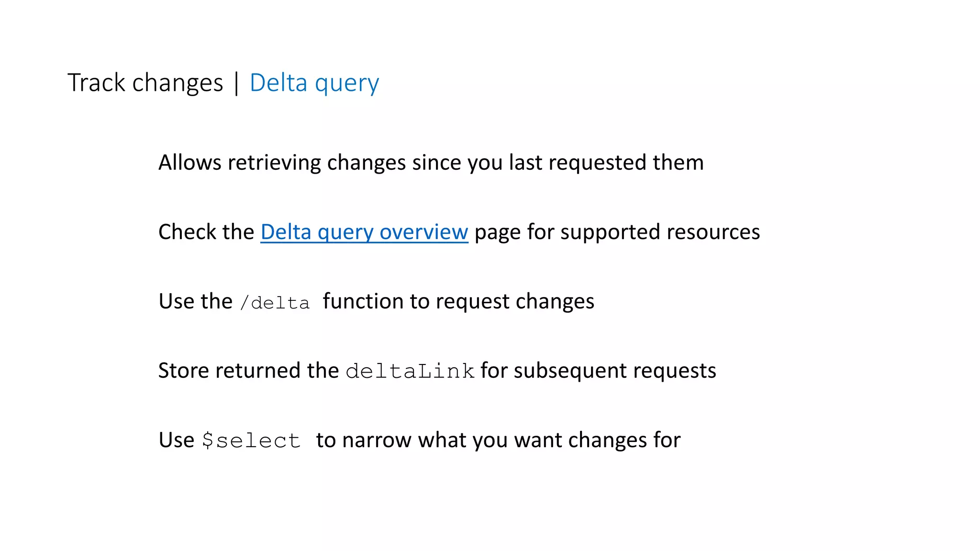Click "function to request changes" text
980x551 pixels.
[x=458, y=302]
